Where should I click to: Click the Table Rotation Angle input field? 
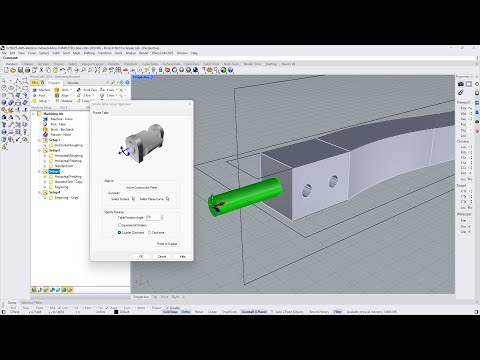153,217
